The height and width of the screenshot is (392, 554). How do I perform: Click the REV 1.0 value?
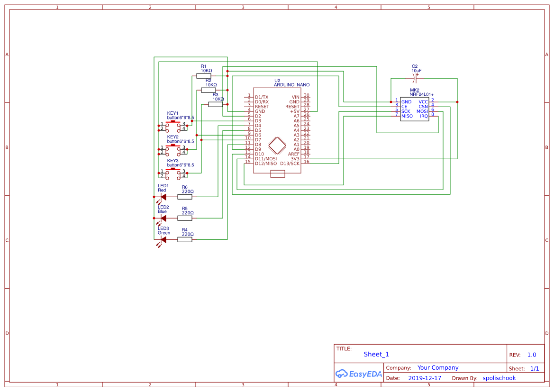click(x=531, y=354)
